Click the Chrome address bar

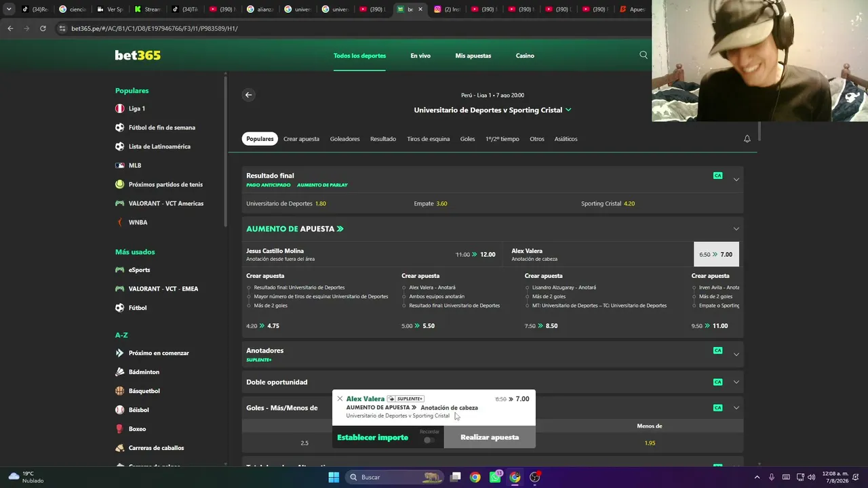[x=353, y=28]
